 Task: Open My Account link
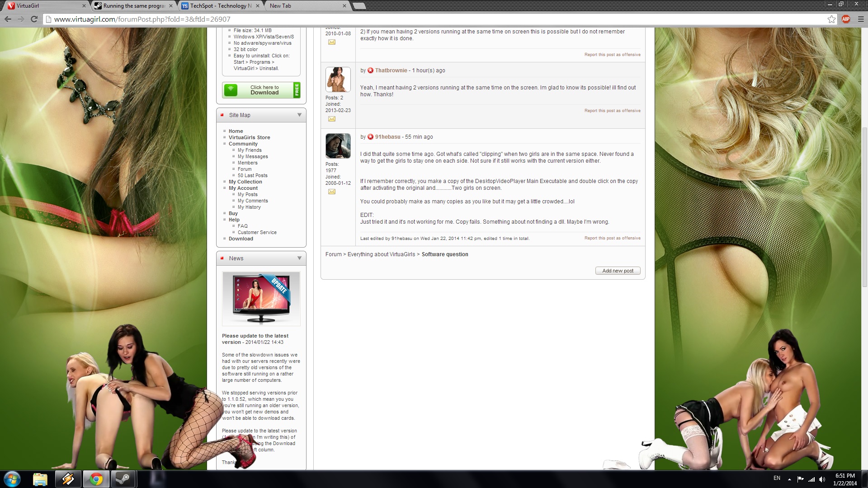pos(243,188)
